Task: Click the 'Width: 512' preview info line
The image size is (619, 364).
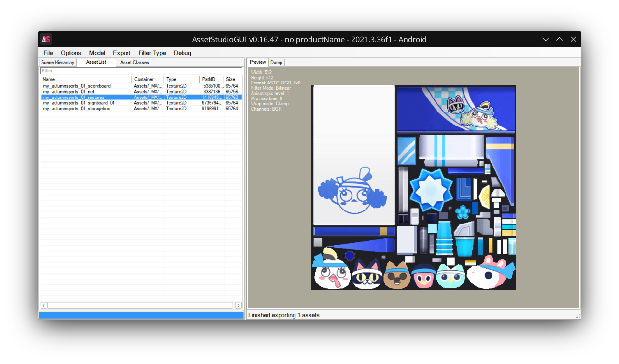Action: [x=262, y=72]
